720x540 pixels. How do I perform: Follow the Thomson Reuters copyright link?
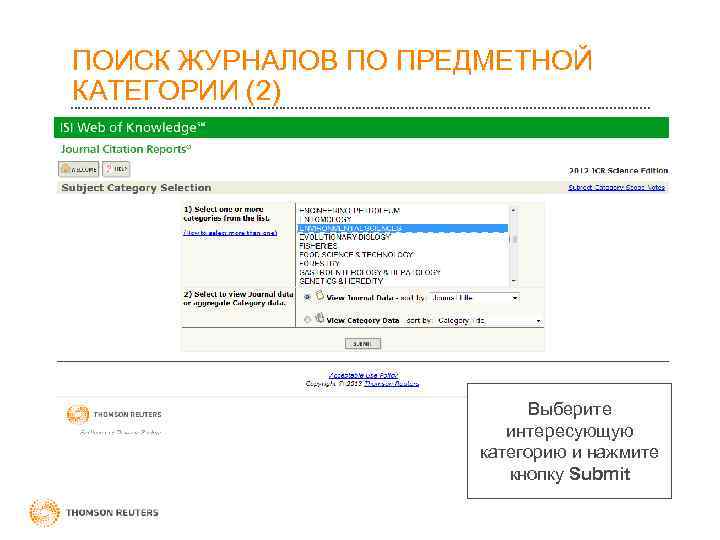click(392, 383)
